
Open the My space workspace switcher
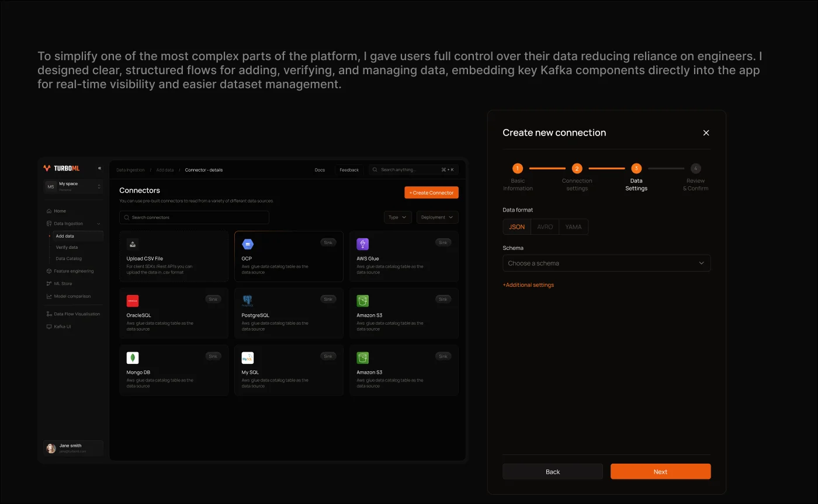click(x=74, y=186)
